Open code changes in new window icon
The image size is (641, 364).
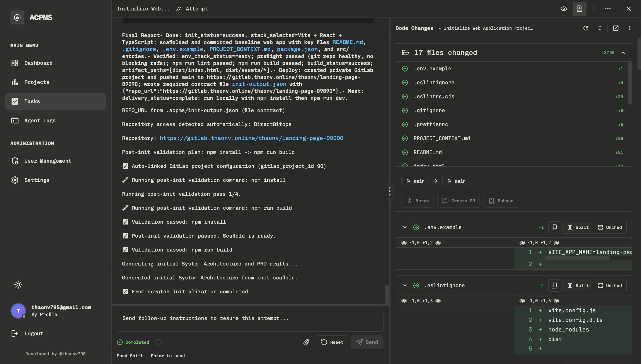pyautogui.click(x=616, y=28)
